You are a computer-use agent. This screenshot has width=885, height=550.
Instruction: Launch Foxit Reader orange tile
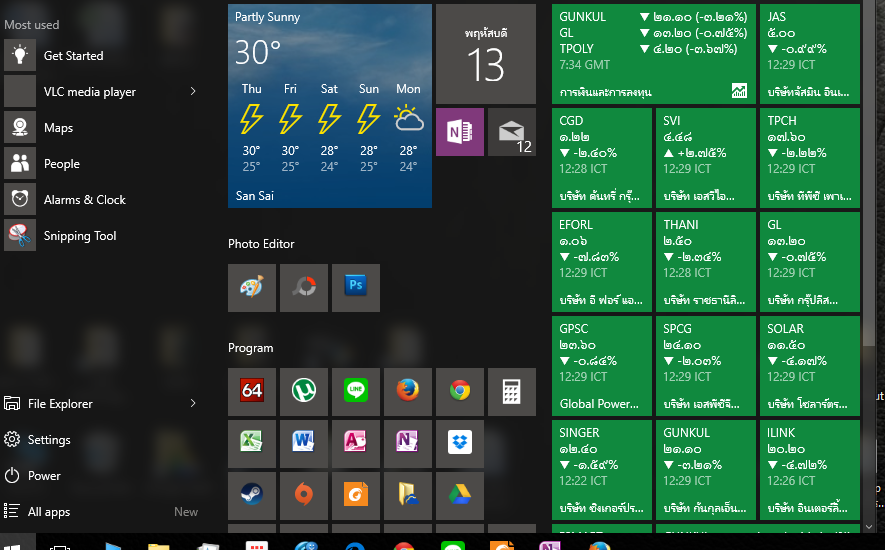tap(356, 496)
